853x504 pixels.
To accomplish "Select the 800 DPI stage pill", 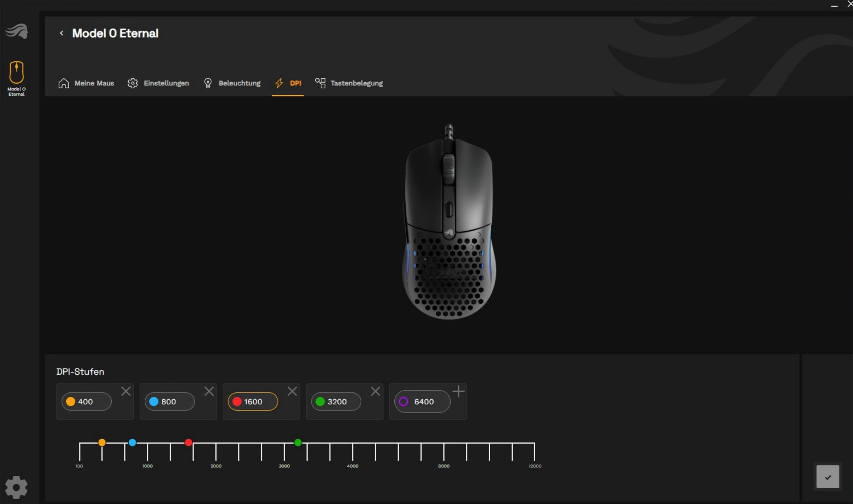I will (170, 402).
